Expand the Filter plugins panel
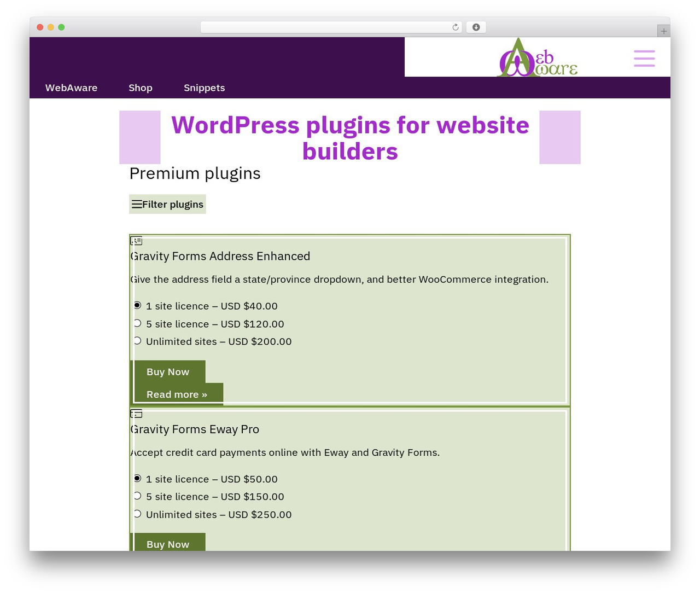The image size is (700, 593). 167,204
